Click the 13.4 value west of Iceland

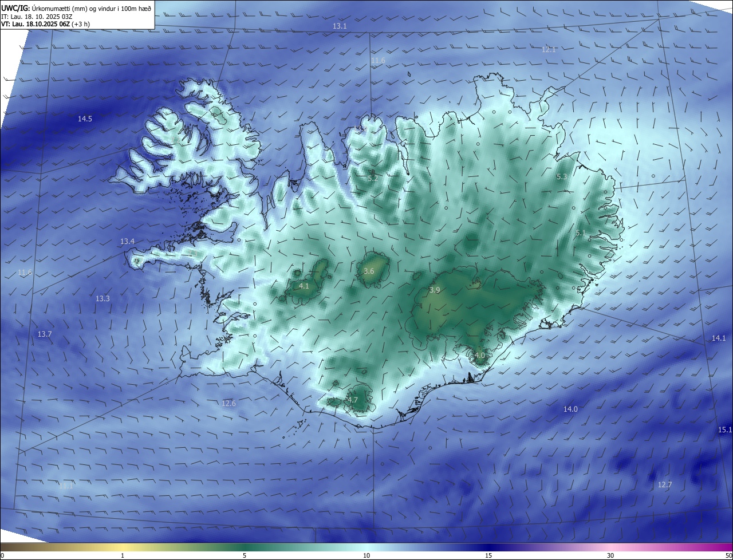[127, 242]
